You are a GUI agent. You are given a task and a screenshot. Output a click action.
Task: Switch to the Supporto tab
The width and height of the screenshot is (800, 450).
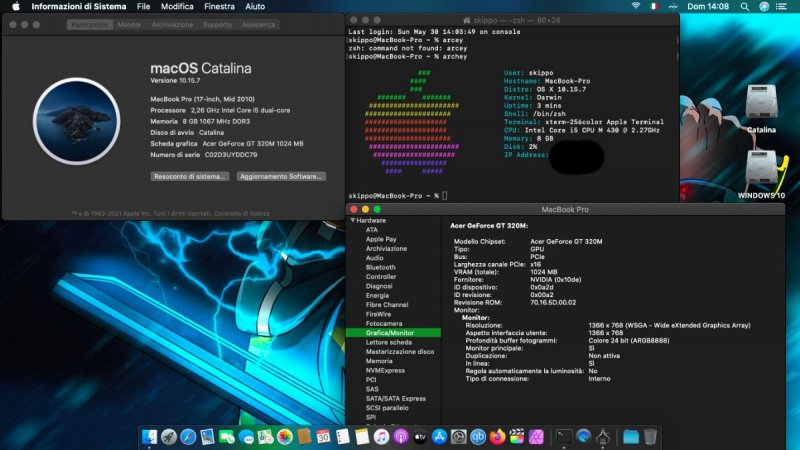coord(217,24)
